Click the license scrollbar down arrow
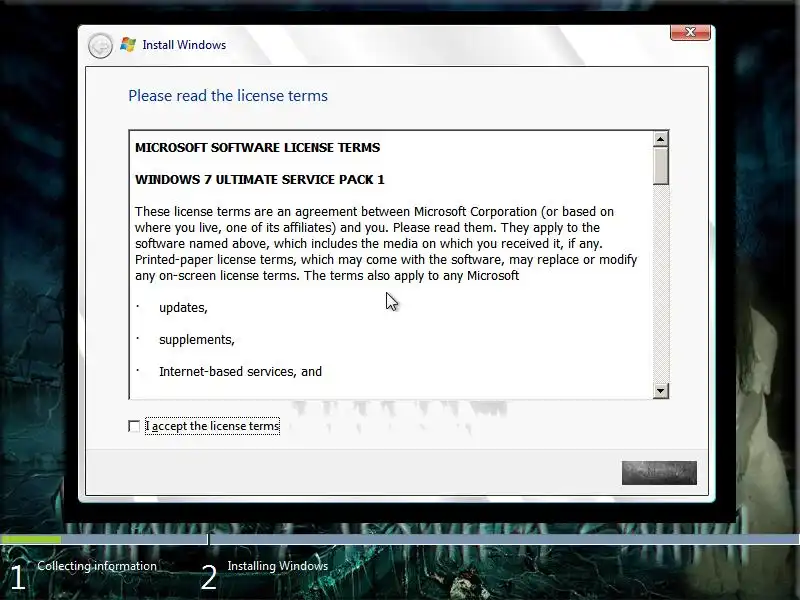Screen dimensions: 800x600 [x=661, y=391]
